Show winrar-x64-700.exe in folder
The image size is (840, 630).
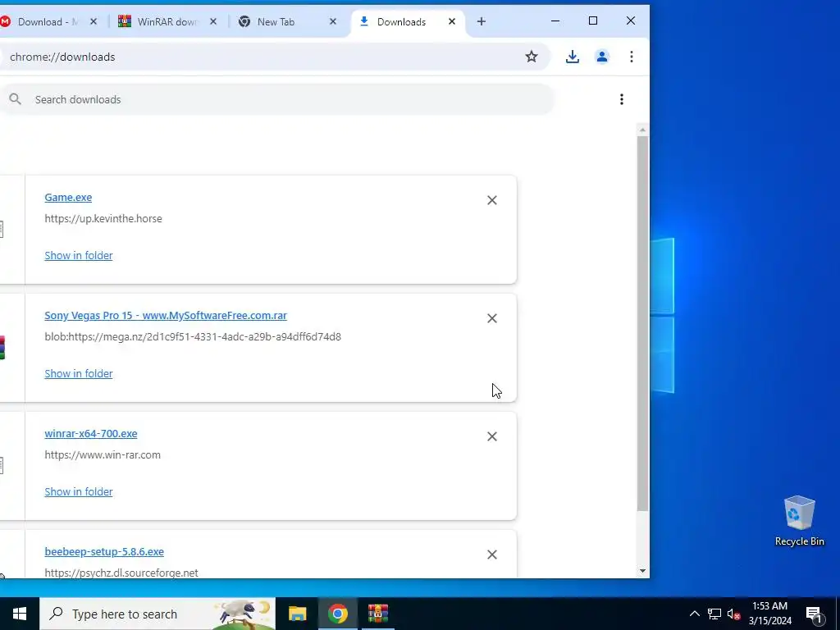pyautogui.click(x=78, y=492)
